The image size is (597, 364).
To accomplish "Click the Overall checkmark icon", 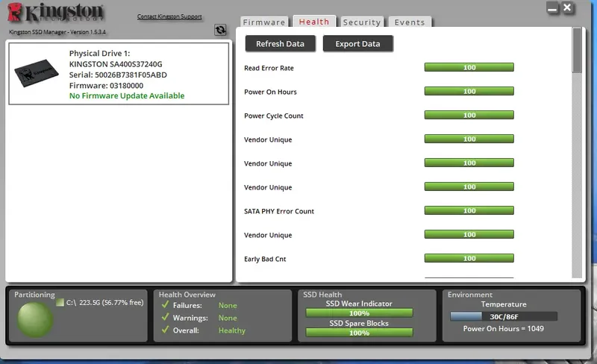I will (165, 330).
